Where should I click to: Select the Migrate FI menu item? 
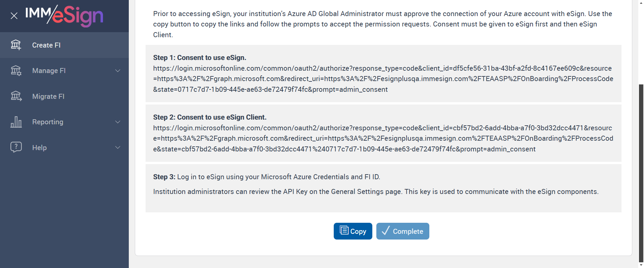click(48, 96)
